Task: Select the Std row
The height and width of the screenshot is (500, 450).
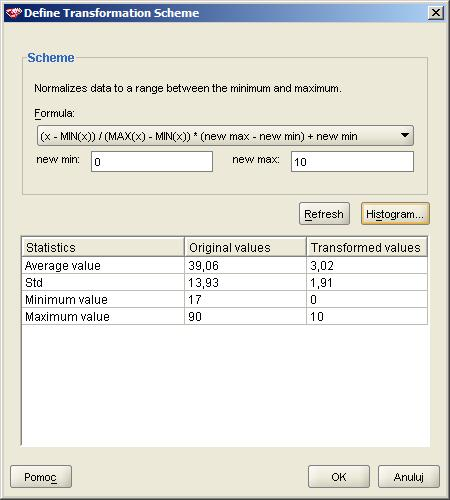Action: click(x=225, y=282)
